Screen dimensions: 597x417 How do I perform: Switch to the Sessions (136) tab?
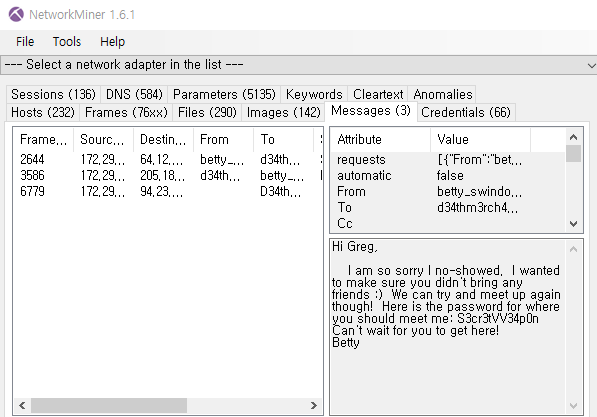tap(53, 94)
